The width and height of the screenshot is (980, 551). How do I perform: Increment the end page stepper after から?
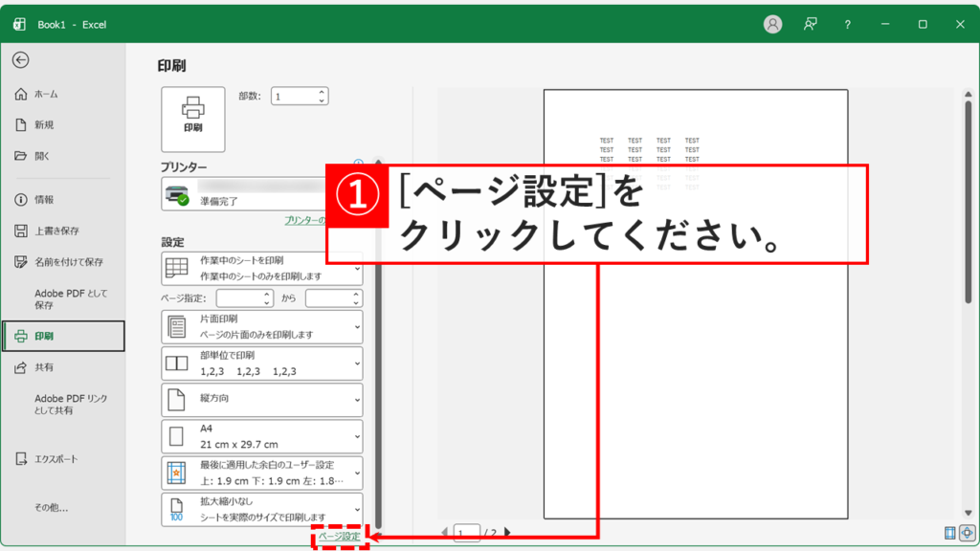[x=356, y=295]
